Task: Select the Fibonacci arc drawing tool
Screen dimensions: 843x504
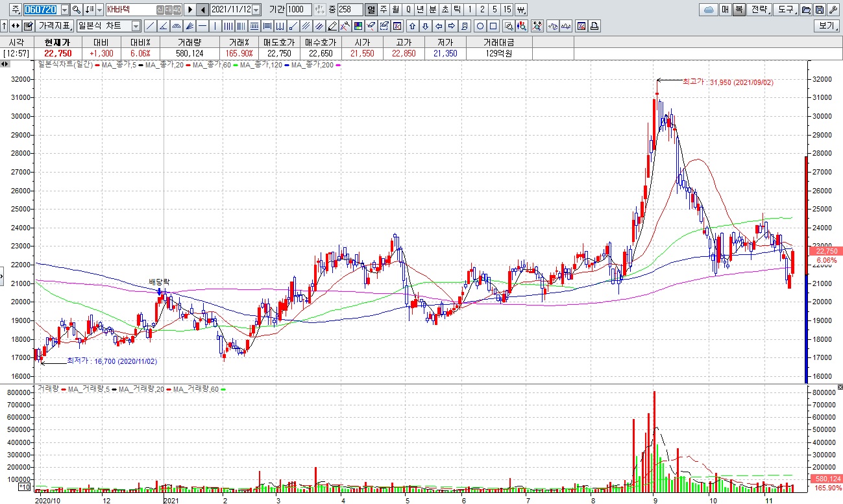Action: point(176,26)
